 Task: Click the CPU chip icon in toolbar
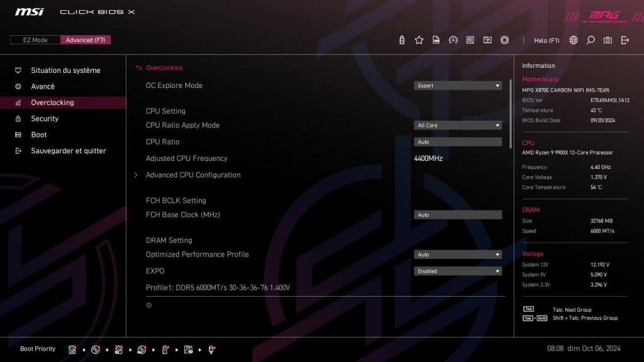coord(505,40)
